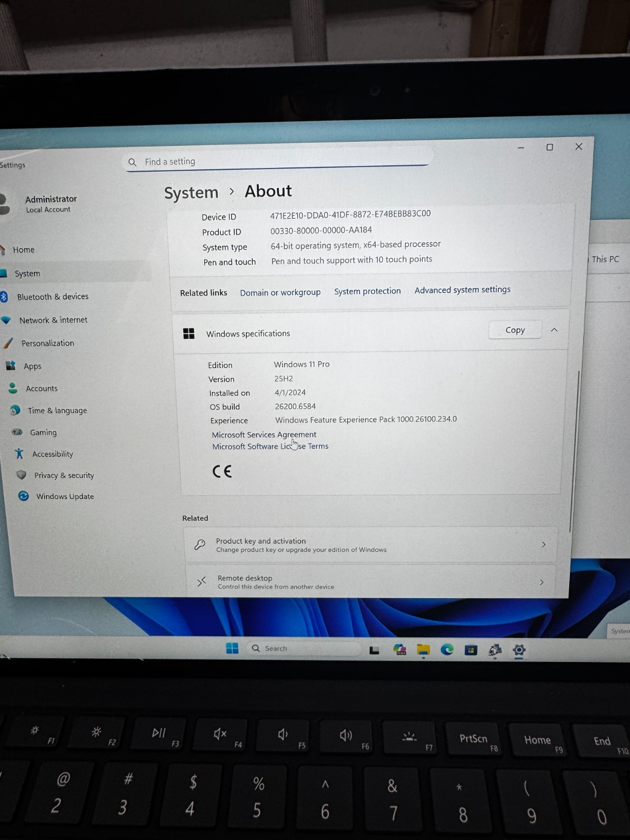Open Remote desktop chevron arrow

[x=541, y=582]
